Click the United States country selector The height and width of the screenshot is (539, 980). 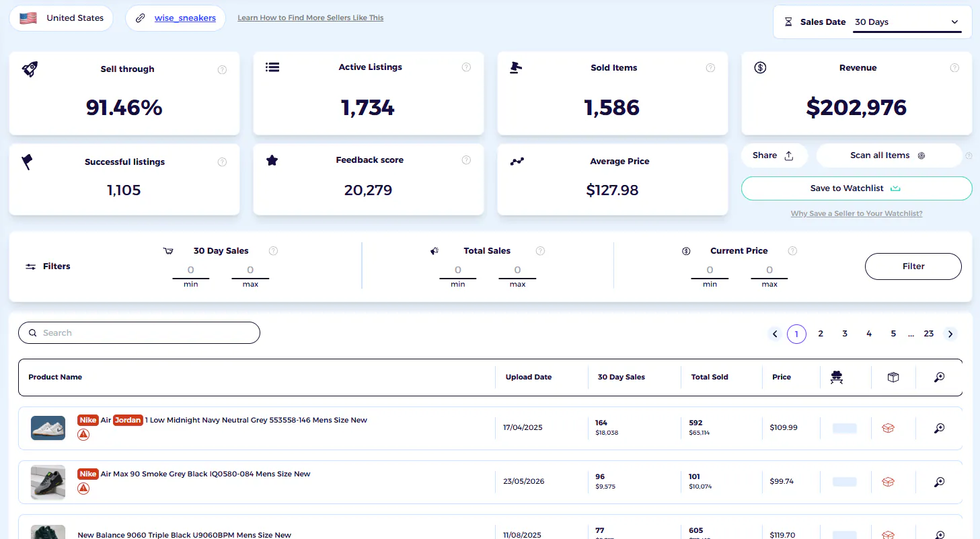61,18
